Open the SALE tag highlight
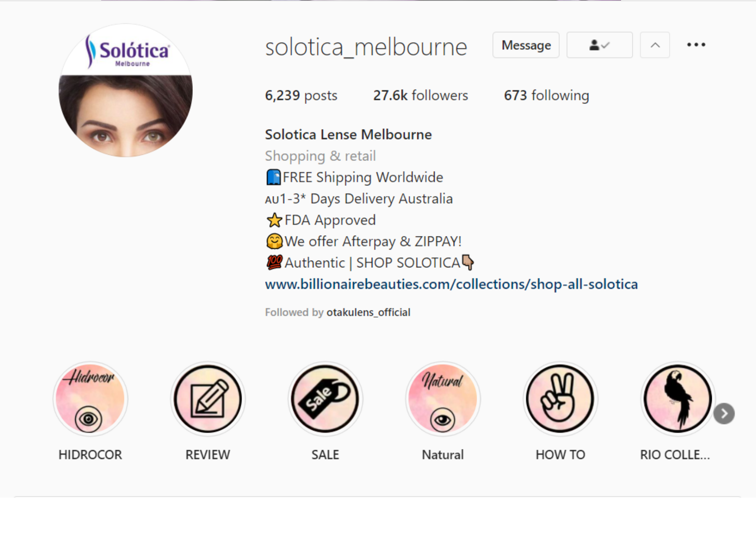Viewport: 756px width, 534px height. coord(325,399)
